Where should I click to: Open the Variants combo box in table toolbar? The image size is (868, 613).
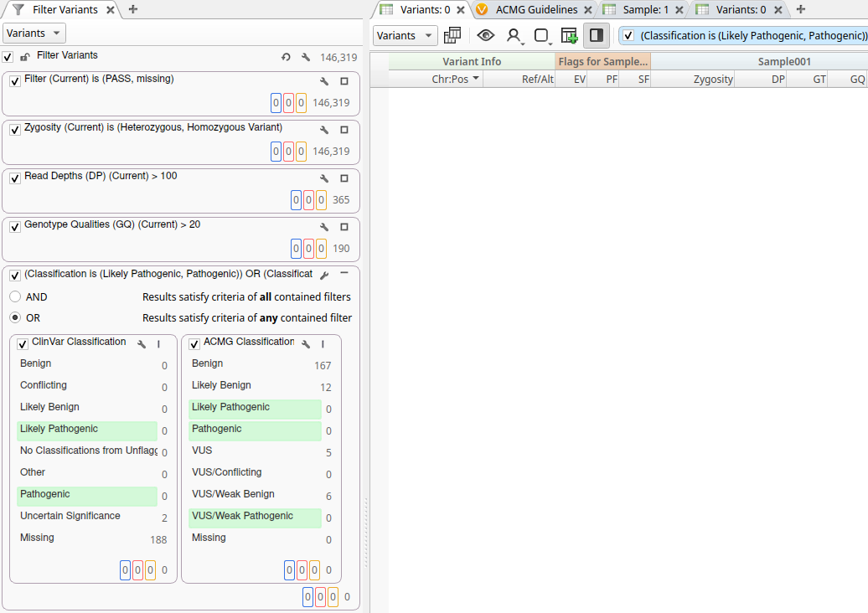[x=406, y=35]
